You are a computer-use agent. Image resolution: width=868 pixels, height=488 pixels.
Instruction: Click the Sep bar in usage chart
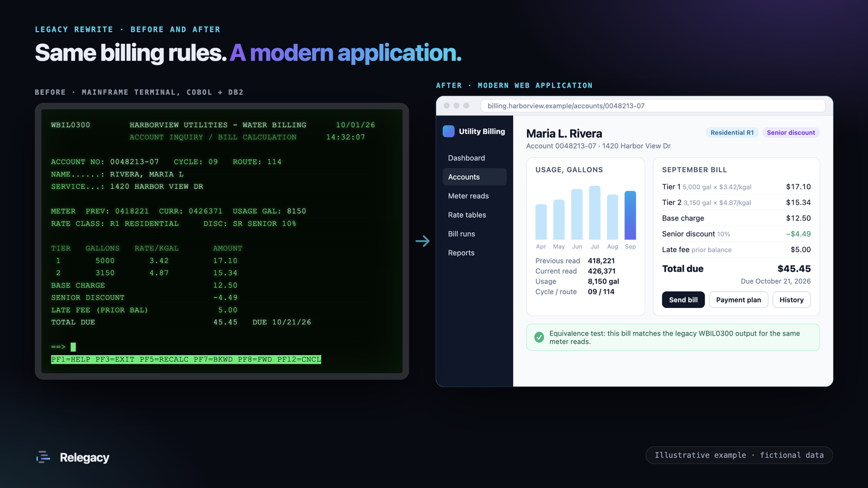pyautogui.click(x=630, y=215)
